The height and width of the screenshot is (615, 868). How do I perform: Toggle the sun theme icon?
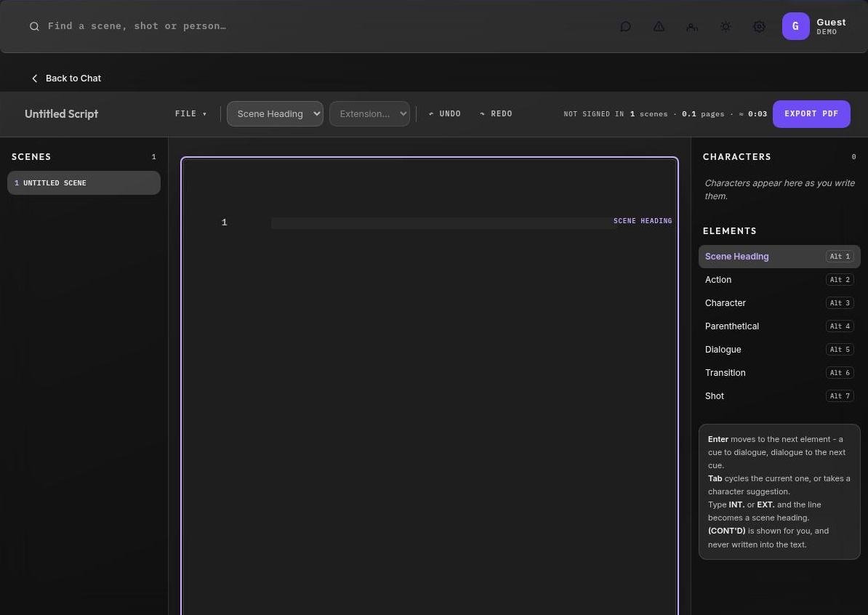pos(726,27)
